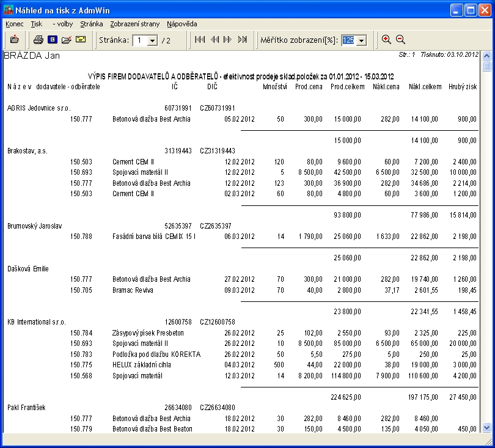
Task: Click the company "KB International s.r.o."
Action: coord(37,322)
